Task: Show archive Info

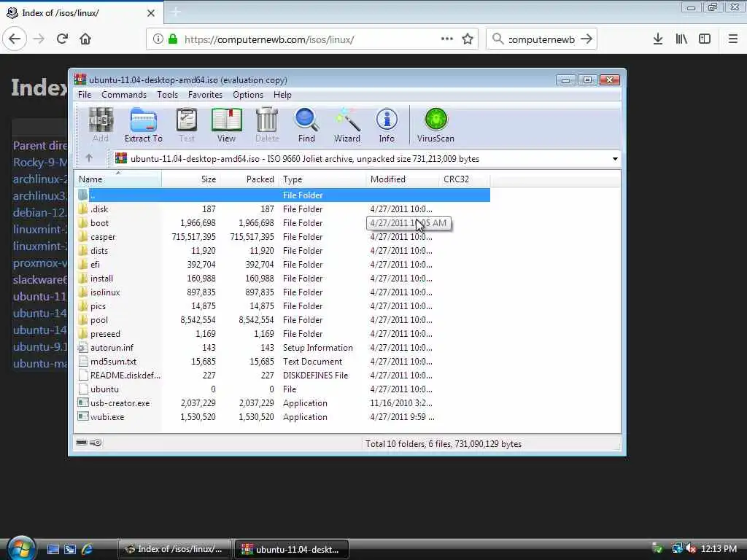Action: (387, 125)
